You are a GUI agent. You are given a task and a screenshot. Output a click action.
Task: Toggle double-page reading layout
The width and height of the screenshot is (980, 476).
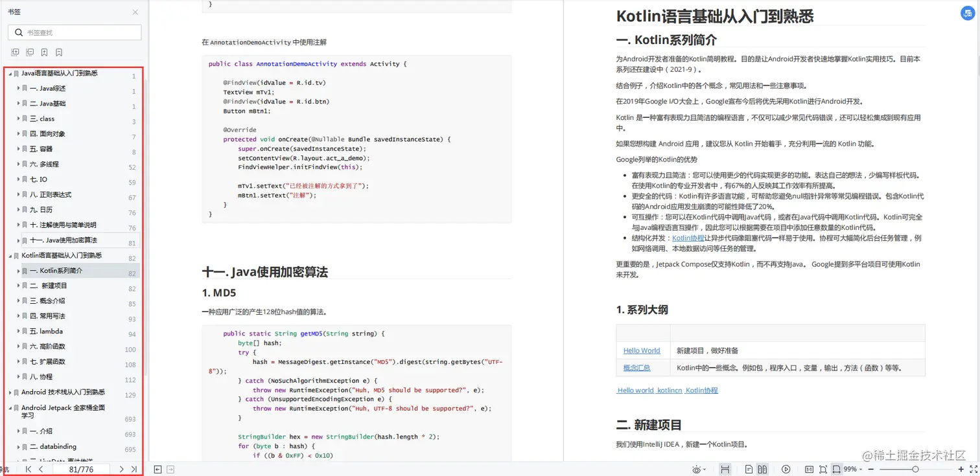pos(763,469)
